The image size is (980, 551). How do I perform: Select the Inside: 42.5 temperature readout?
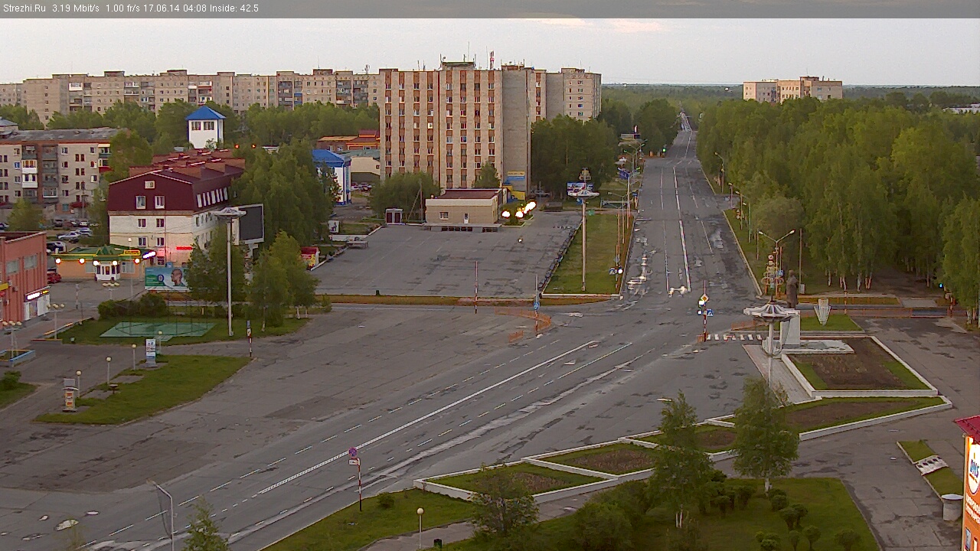(x=235, y=8)
